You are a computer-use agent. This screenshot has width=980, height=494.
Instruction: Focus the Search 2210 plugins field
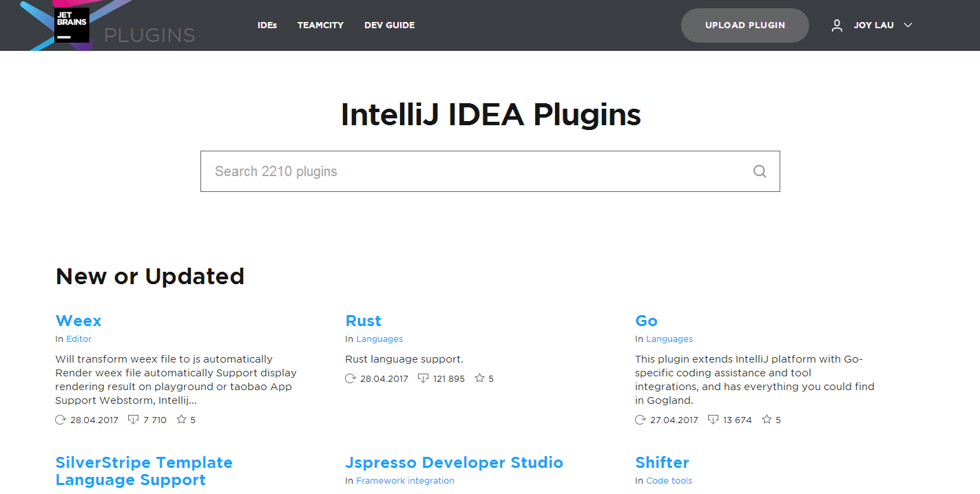[490, 171]
